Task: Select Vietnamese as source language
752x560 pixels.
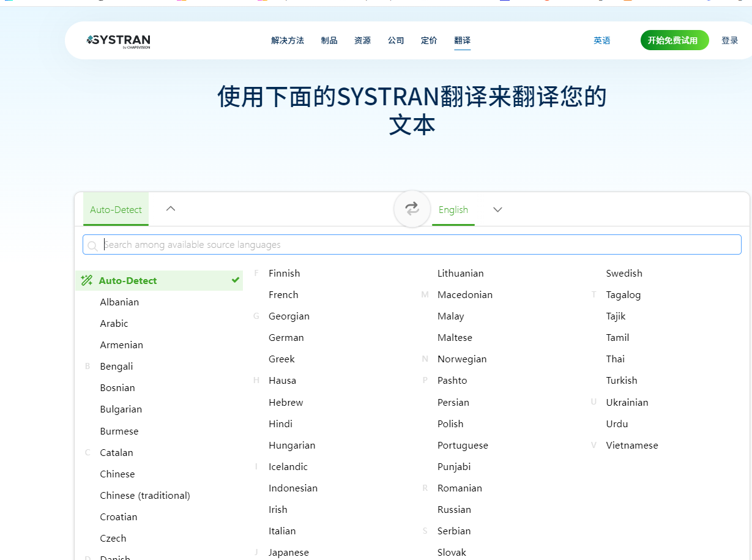Action: [632, 445]
